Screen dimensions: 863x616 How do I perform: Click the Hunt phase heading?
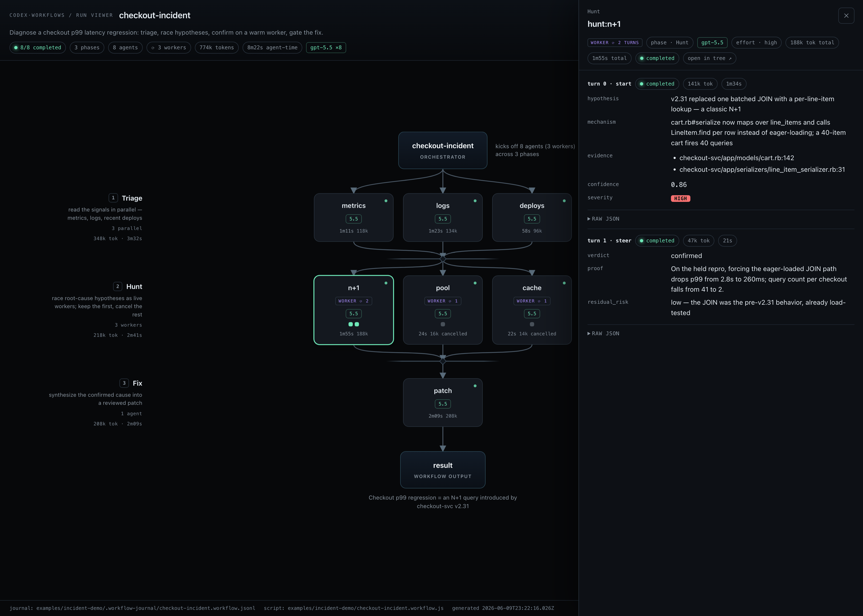134,286
